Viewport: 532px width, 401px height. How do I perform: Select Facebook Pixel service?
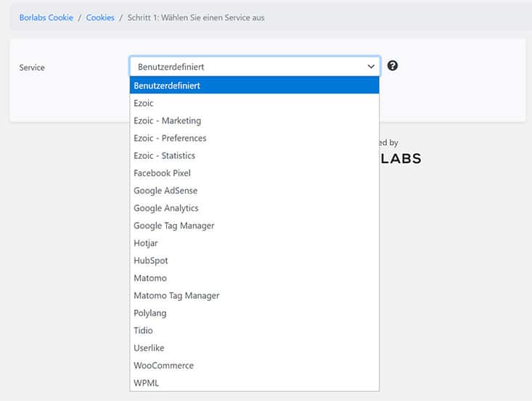click(x=255, y=173)
